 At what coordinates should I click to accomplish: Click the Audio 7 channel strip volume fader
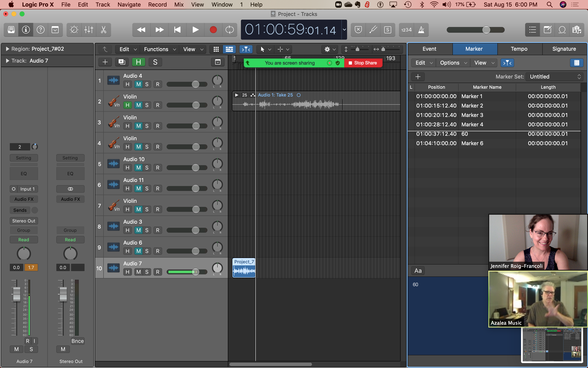(17, 294)
